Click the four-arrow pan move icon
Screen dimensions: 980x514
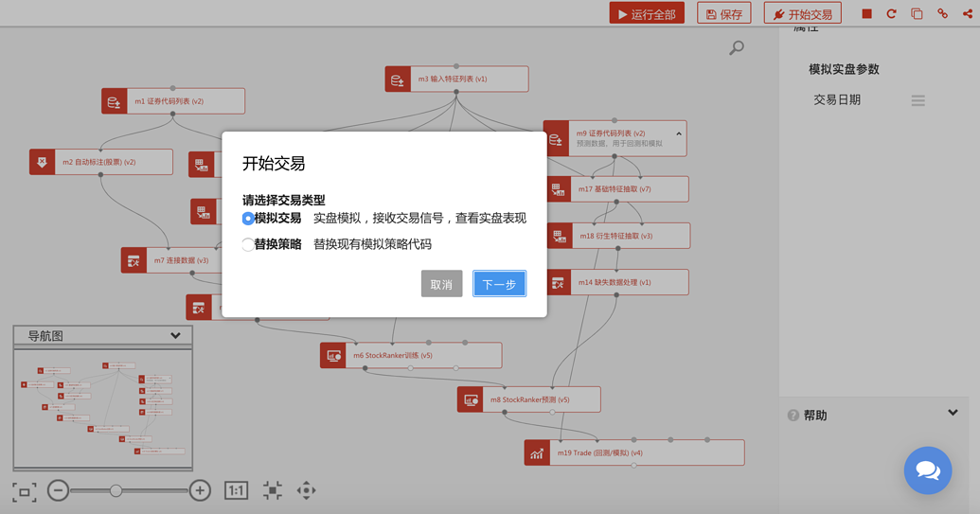coord(306,490)
